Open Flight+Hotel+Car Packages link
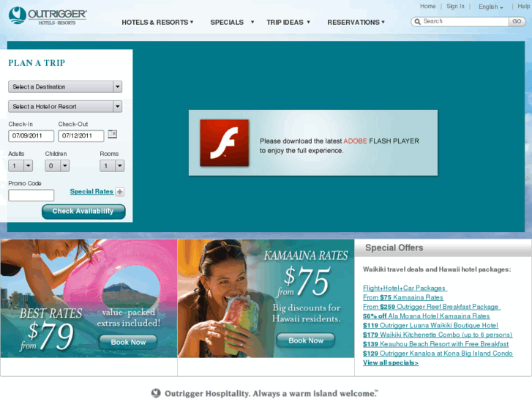 [x=405, y=288]
